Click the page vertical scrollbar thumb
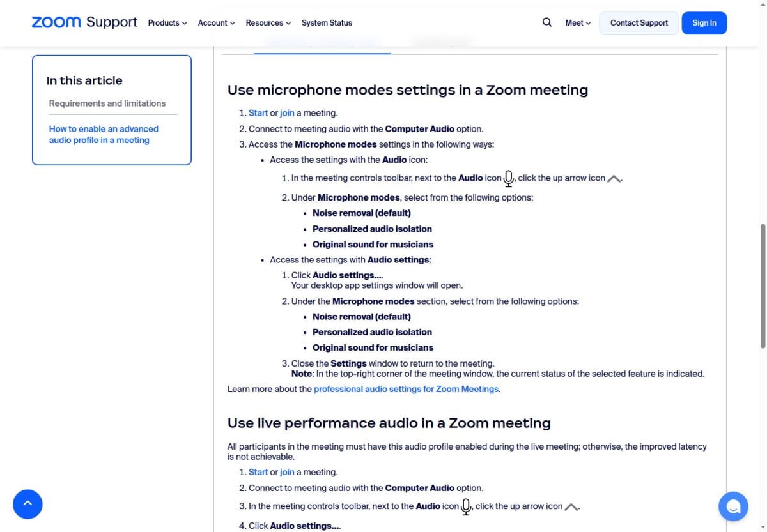This screenshot has width=767, height=532. click(763, 286)
